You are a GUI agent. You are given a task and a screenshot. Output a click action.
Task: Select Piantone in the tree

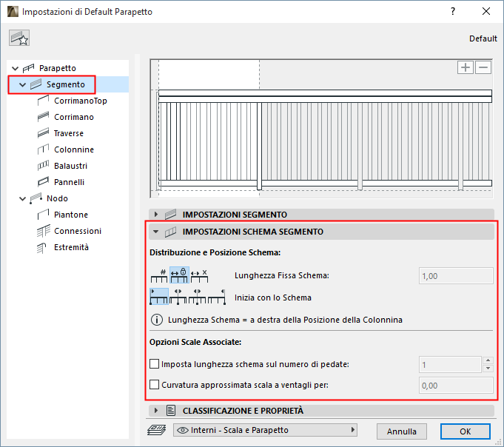pos(71,215)
